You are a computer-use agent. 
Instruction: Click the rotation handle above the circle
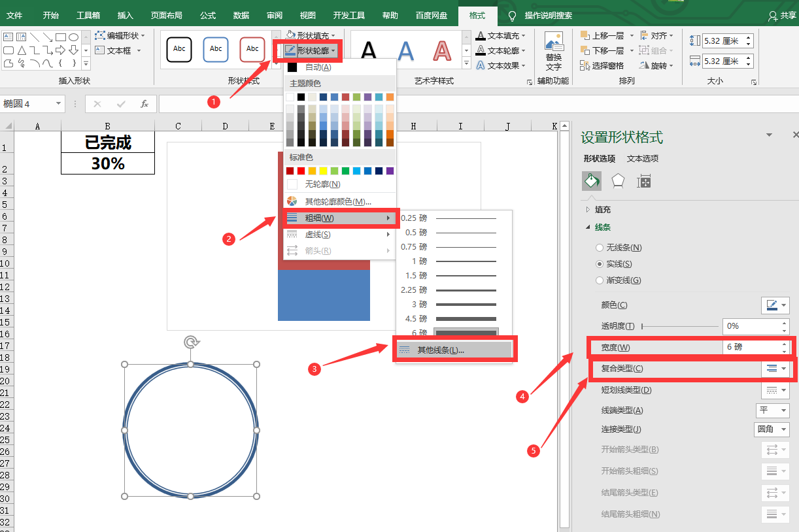click(x=190, y=342)
